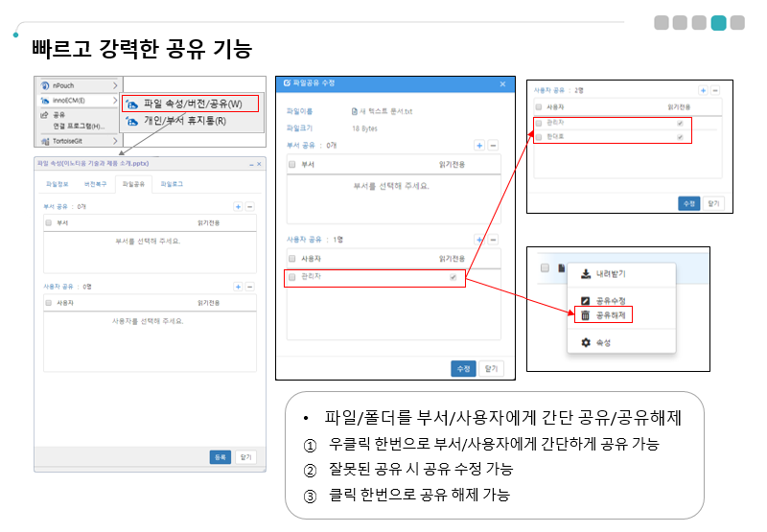Expand the nPouch submenu arrow
Image resolution: width=767 pixels, height=532 pixels.
click(115, 85)
